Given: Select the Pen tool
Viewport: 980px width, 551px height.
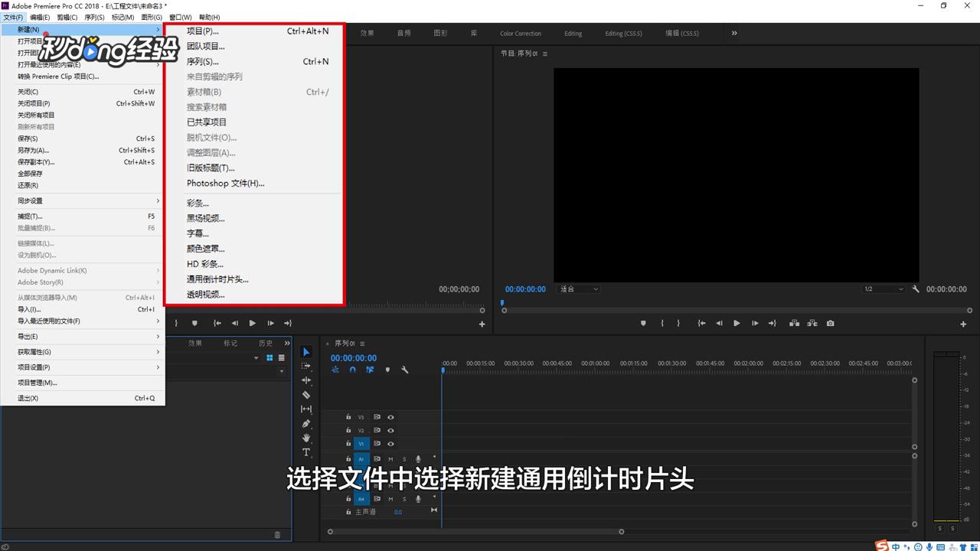Looking at the screenshot, I should tap(306, 423).
